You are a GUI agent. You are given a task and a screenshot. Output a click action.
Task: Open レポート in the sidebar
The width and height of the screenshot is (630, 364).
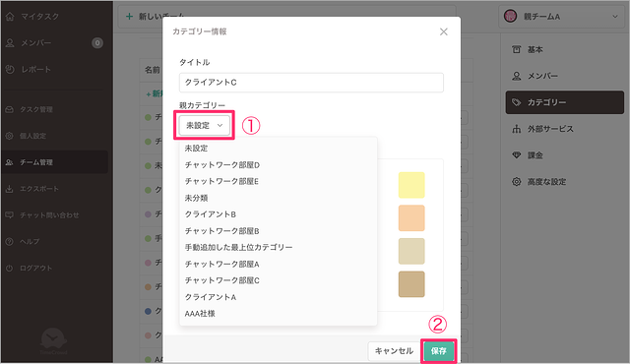[36, 70]
